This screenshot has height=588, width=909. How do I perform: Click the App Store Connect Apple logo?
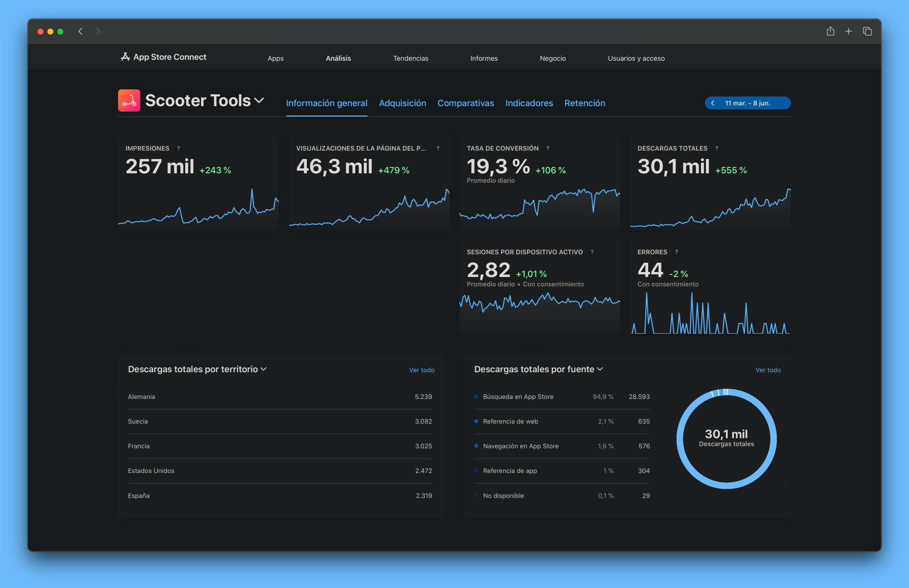(125, 56)
